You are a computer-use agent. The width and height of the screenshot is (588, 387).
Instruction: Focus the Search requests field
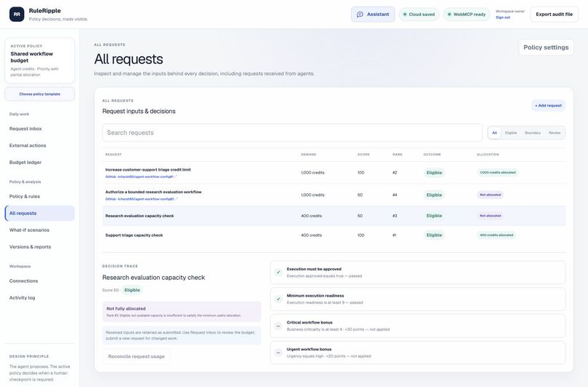point(292,133)
